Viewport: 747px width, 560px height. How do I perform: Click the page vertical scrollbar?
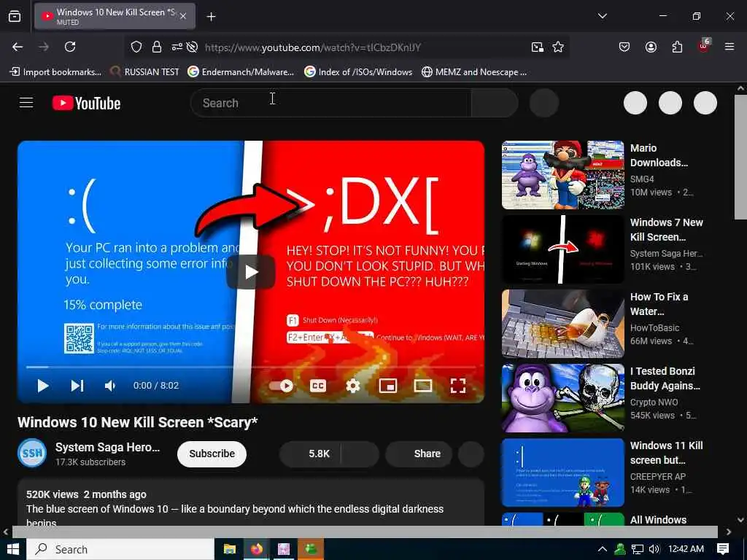740,157
